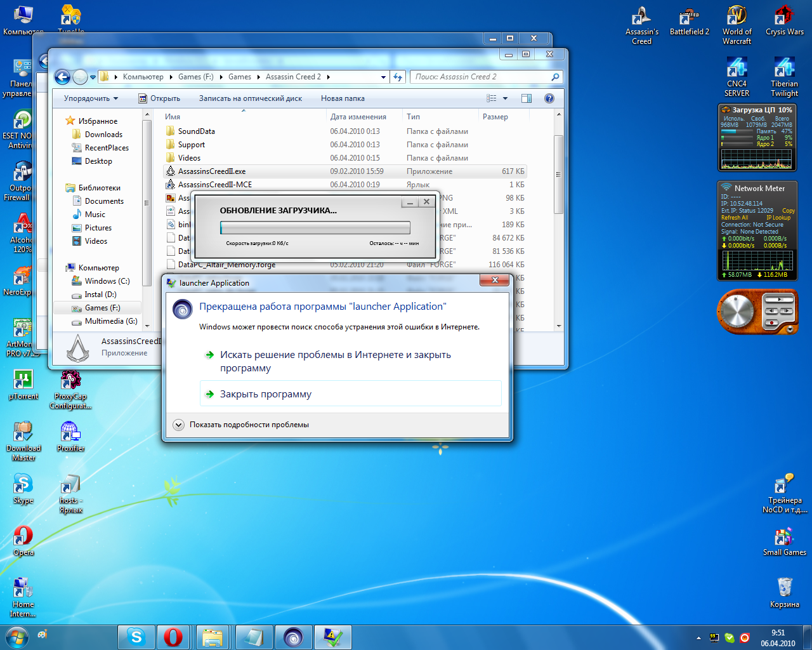812x650 pixels.
Task: Go back in Explorer navigation
Action: (x=62, y=77)
